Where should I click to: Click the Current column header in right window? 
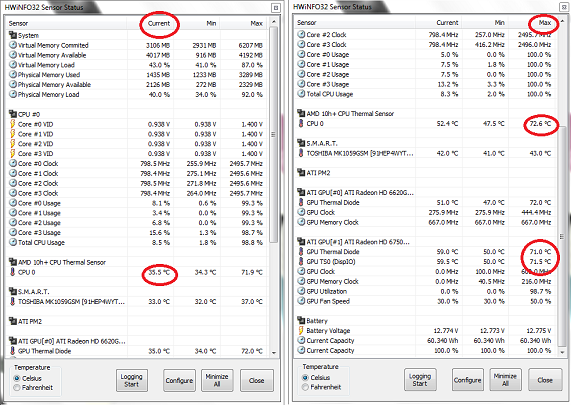(x=438, y=23)
